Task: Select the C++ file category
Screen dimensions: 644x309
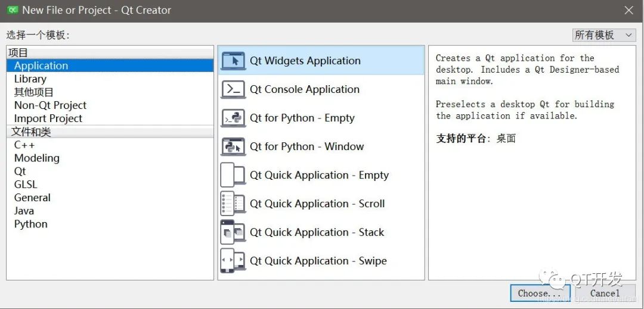Action: (110, 145)
